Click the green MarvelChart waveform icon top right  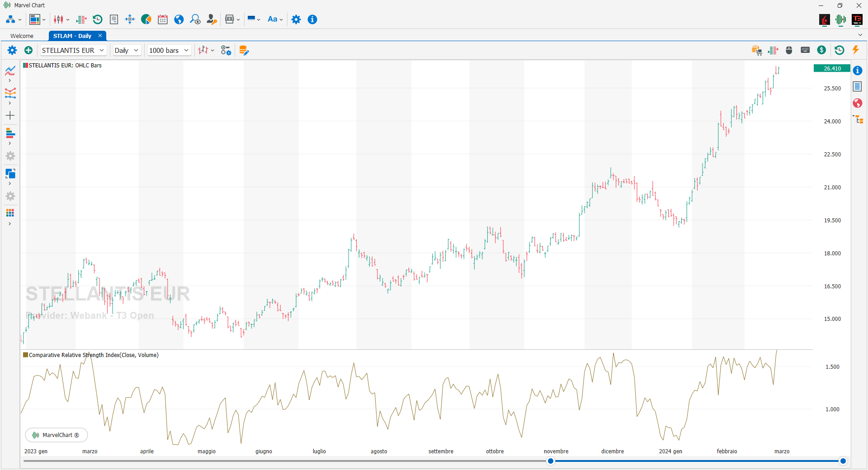tap(841, 19)
